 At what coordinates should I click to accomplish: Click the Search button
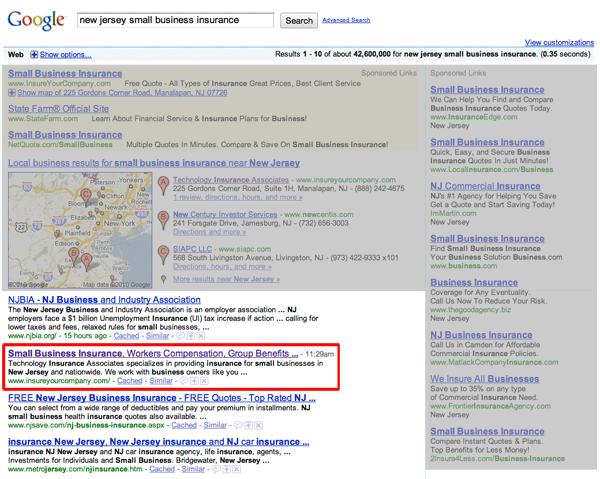tap(299, 21)
